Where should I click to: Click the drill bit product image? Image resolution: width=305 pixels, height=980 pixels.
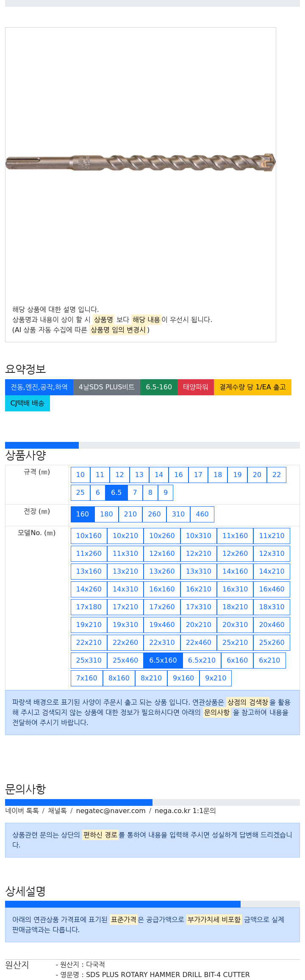click(140, 162)
